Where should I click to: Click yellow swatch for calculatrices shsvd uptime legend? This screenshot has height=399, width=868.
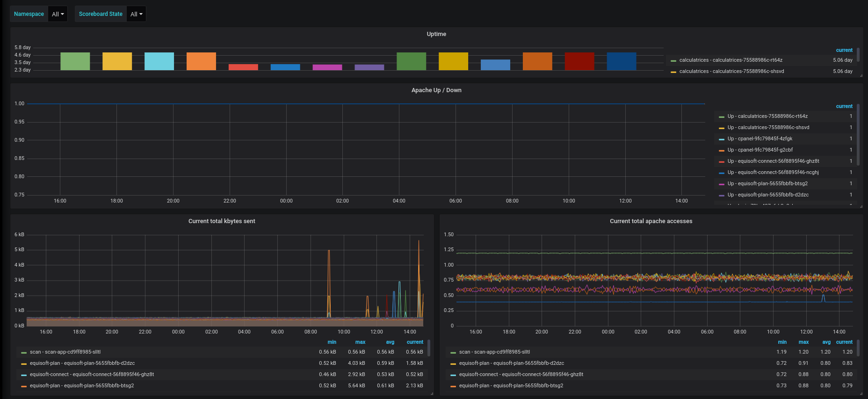coord(673,72)
